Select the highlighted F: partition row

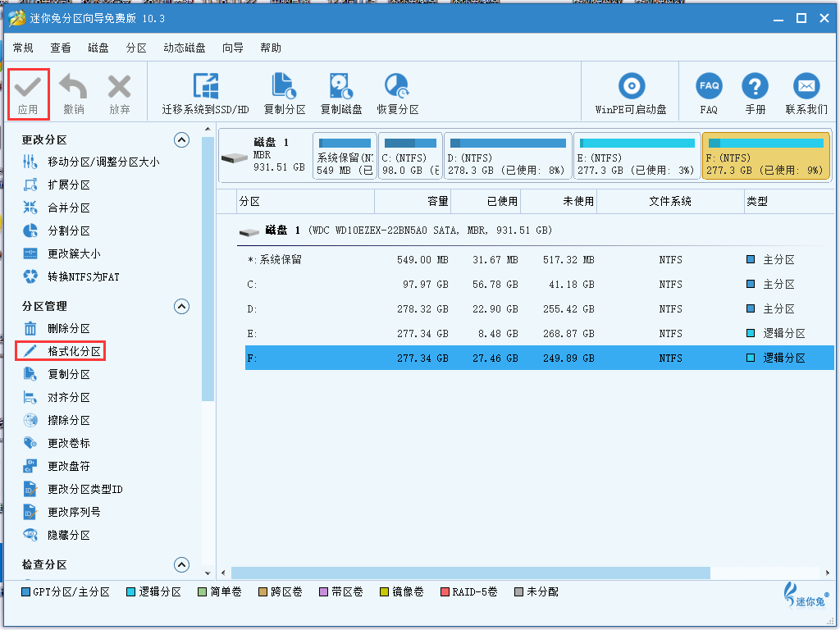(x=540, y=358)
